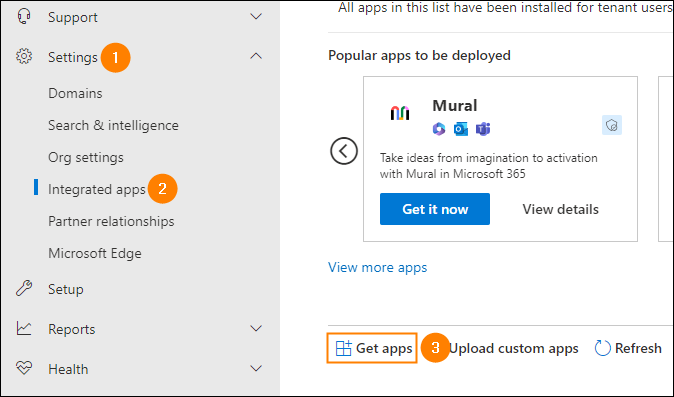Viewport: 674px width, 397px height.
Task: Click the Refresh button label
Action: coord(638,348)
